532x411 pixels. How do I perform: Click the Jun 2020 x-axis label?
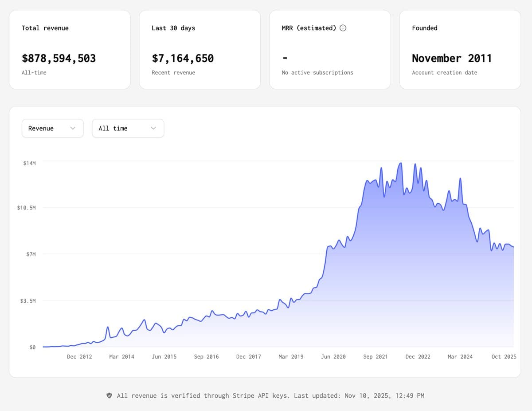(333, 356)
